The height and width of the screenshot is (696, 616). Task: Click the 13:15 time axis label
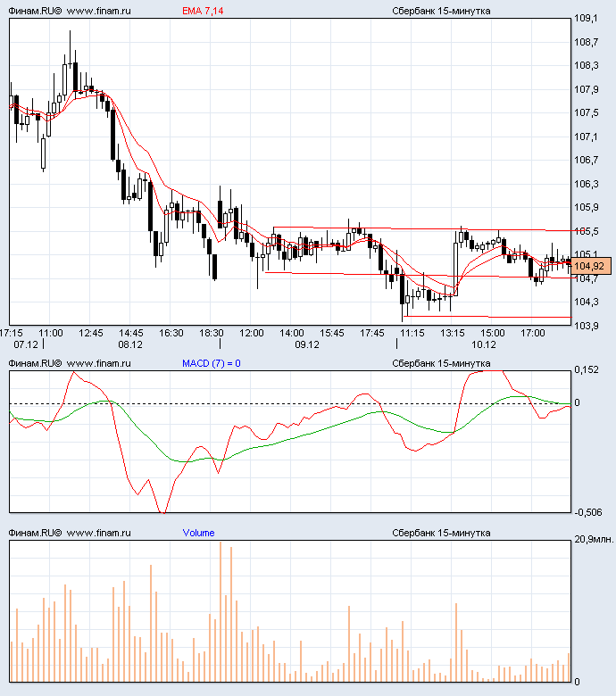coord(453,333)
